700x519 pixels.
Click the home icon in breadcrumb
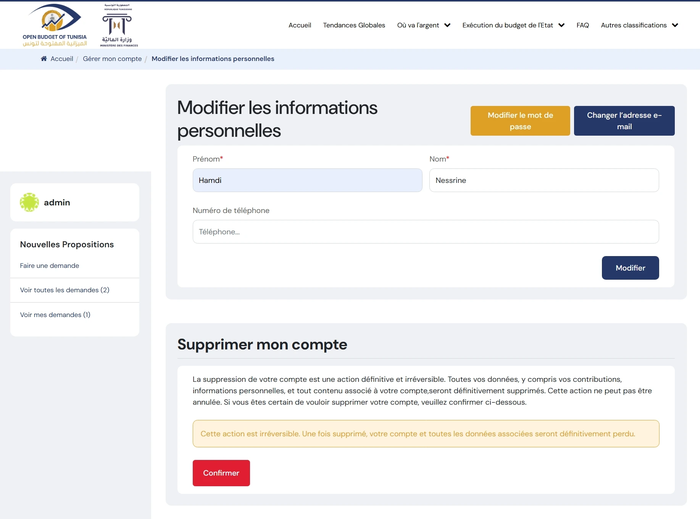coord(44,59)
